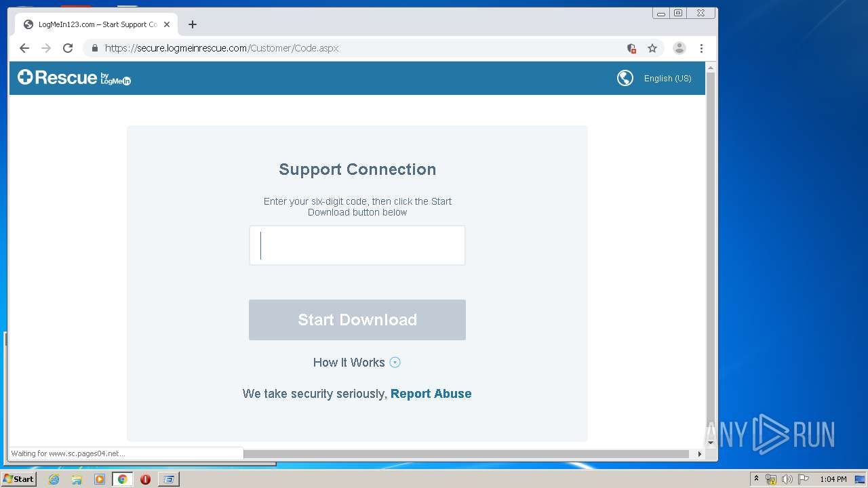Viewport: 868px width, 488px height.
Task: Restore down the Chrome window
Action: point(678,13)
